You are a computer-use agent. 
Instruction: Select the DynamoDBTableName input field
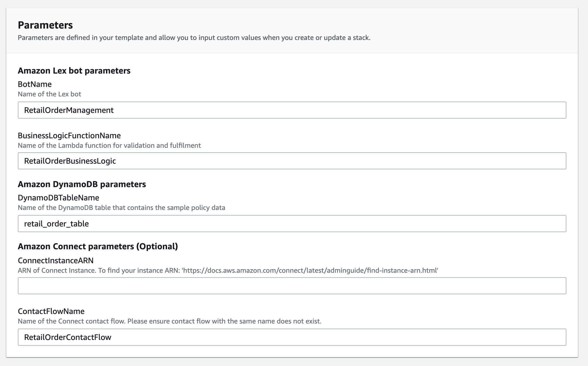[x=292, y=224]
